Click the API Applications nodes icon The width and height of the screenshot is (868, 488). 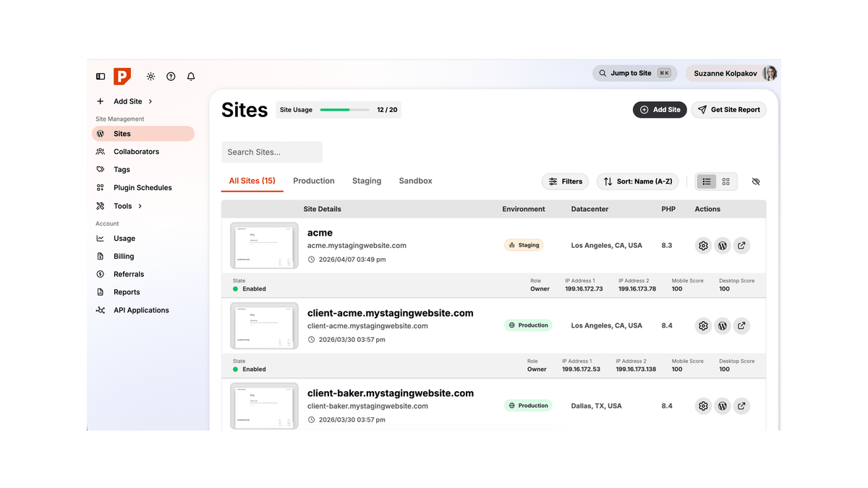[x=101, y=310]
